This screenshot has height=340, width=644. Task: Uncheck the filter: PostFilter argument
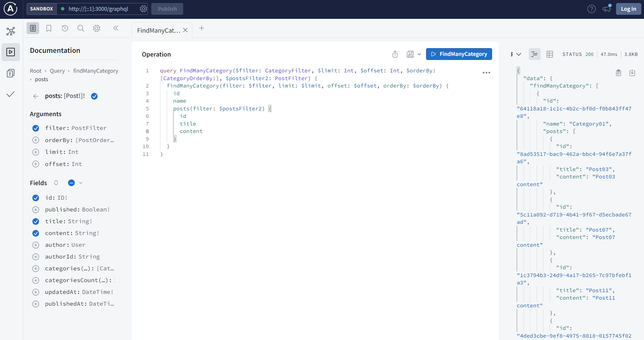click(x=36, y=128)
